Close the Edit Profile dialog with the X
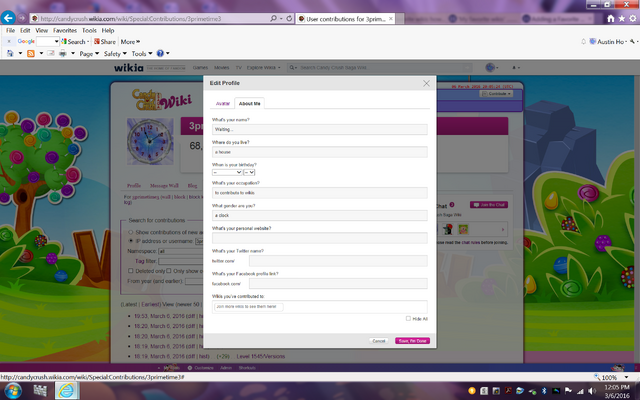The height and width of the screenshot is (400, 640). click(426, 83)
